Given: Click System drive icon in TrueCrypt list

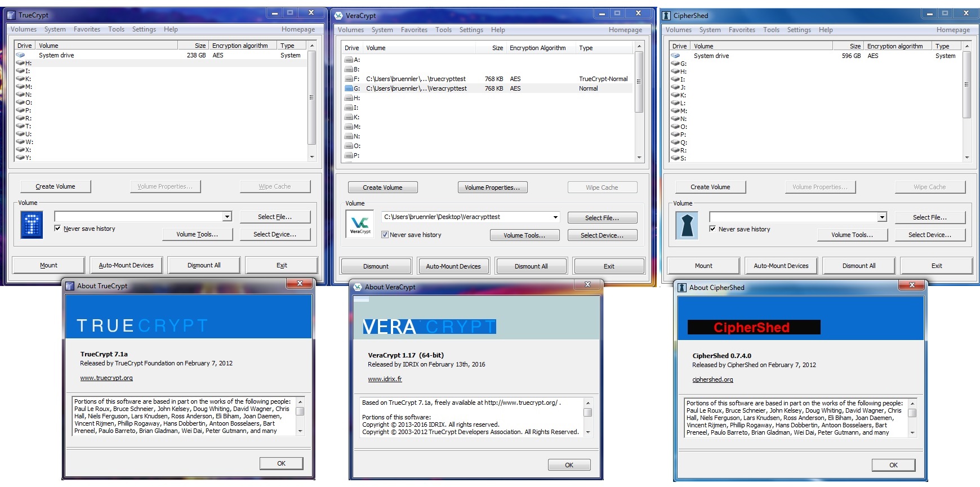Looking at the screenshot, I should pyautogui.click(x=21, y=55).
